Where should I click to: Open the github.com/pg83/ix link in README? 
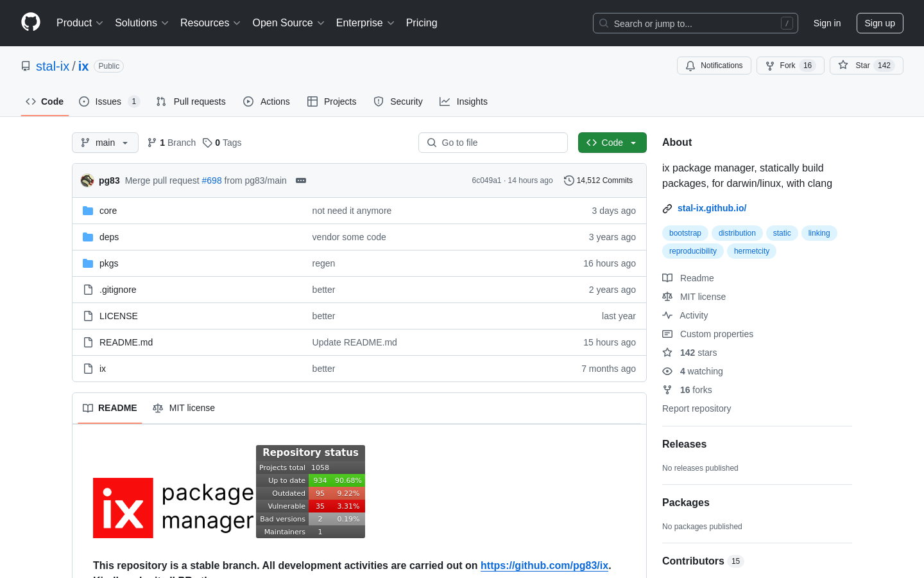544,565
